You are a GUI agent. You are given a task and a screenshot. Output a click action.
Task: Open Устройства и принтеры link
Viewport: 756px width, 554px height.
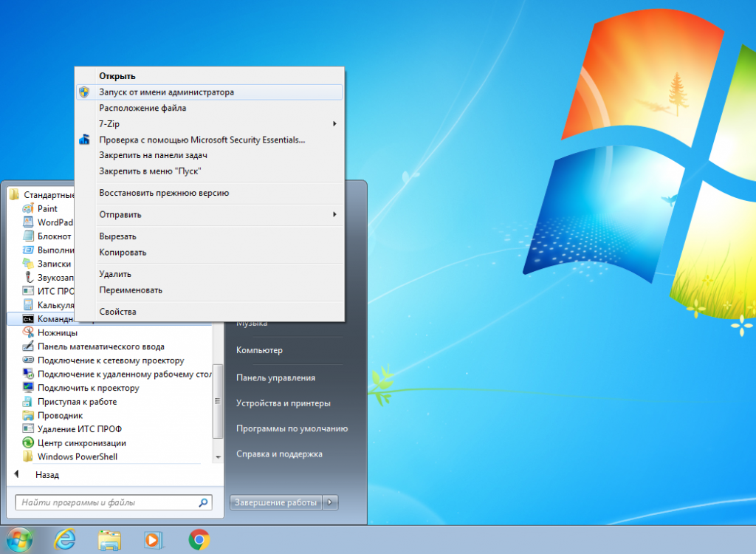pyautogui.click(x=283, y=403)
